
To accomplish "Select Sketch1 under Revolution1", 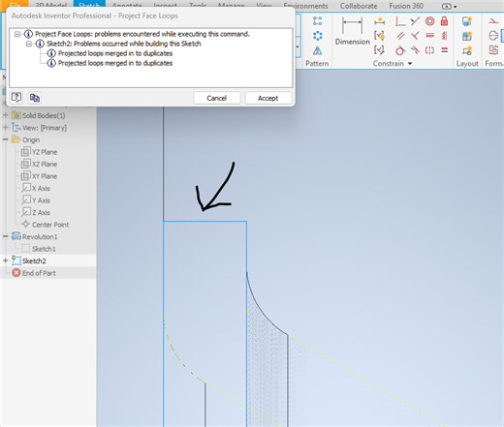I will [x=39, y=249].
